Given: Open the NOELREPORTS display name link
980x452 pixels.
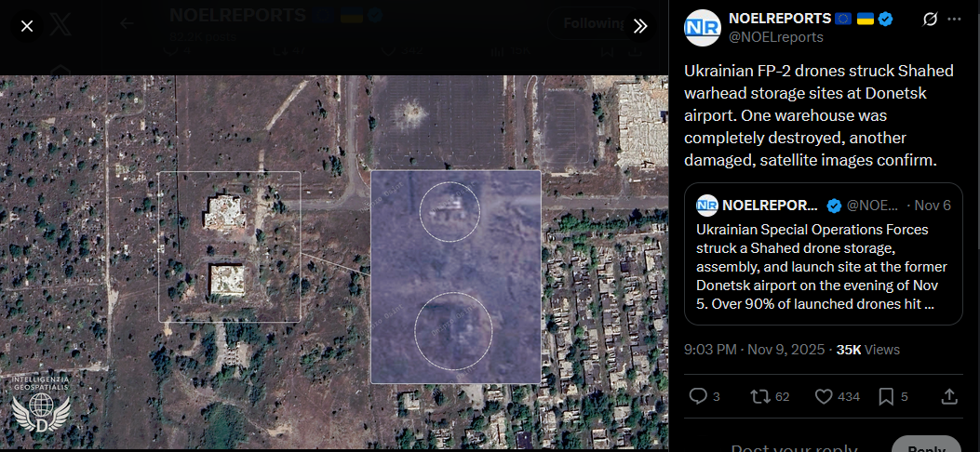Looking at the screenshot, I should 780,19.
